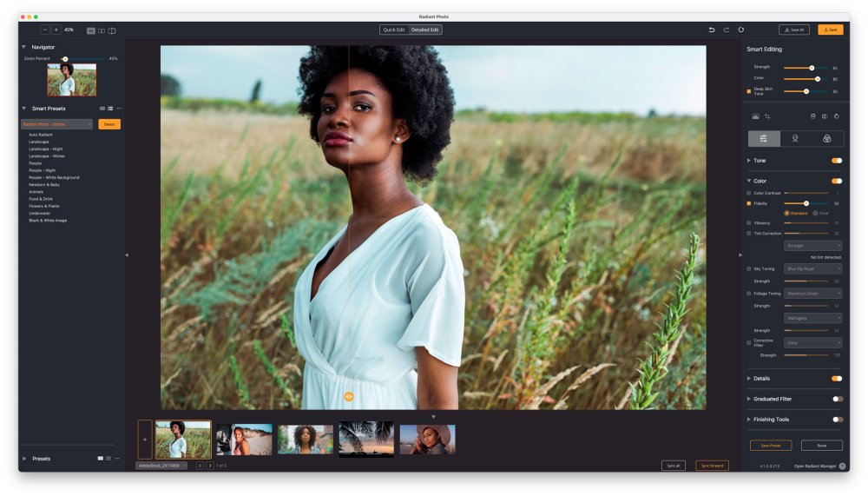
Task: Click the redo arrow icon
Action: coord(727,30)
